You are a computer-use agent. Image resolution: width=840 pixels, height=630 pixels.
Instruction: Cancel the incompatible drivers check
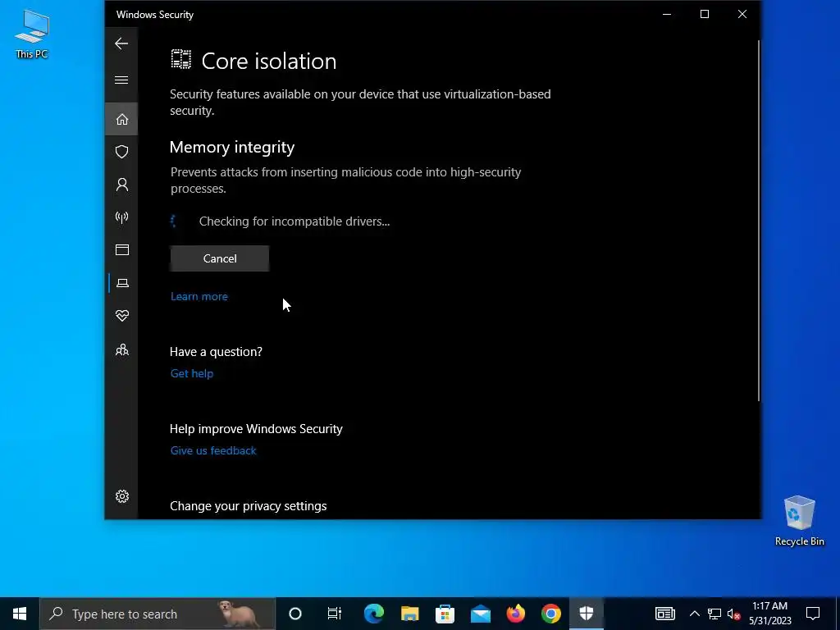[x=220, y=258]
